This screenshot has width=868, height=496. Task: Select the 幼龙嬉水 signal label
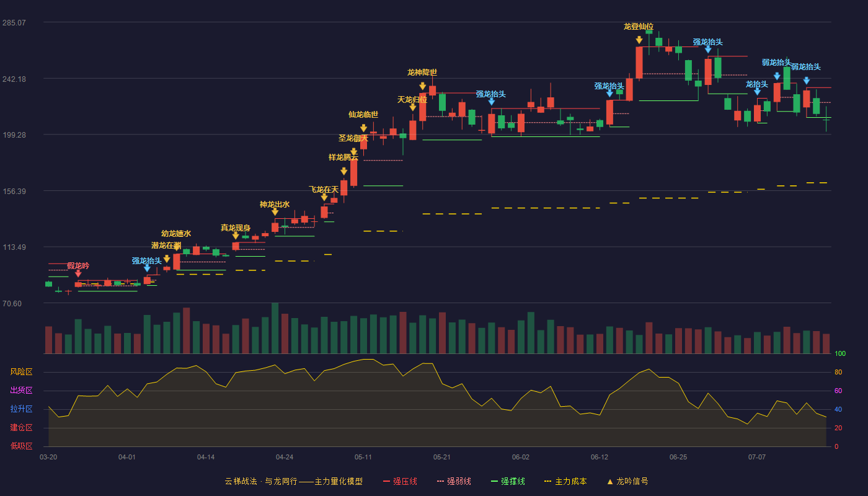[x=176, y=234]
